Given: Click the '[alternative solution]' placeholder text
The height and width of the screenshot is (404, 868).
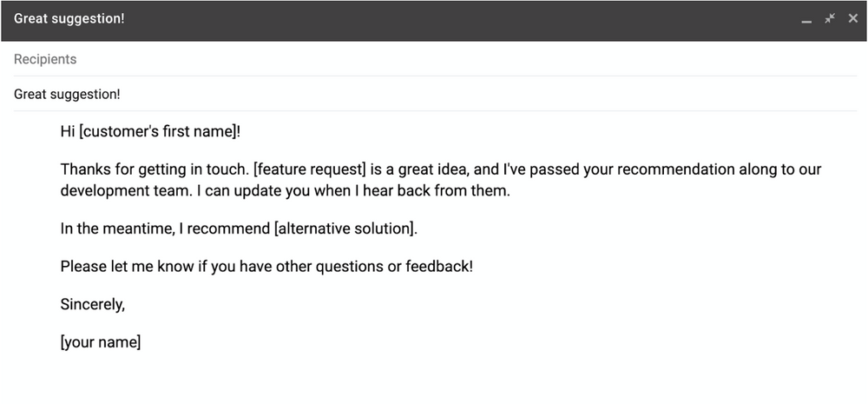Looking at the screenshot, I should click(344, 228).
